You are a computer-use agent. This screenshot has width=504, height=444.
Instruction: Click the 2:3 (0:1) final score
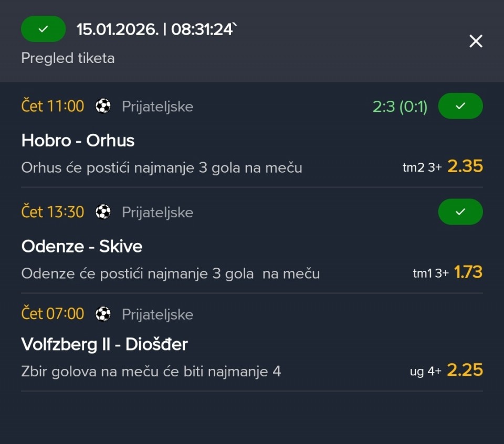400,107
